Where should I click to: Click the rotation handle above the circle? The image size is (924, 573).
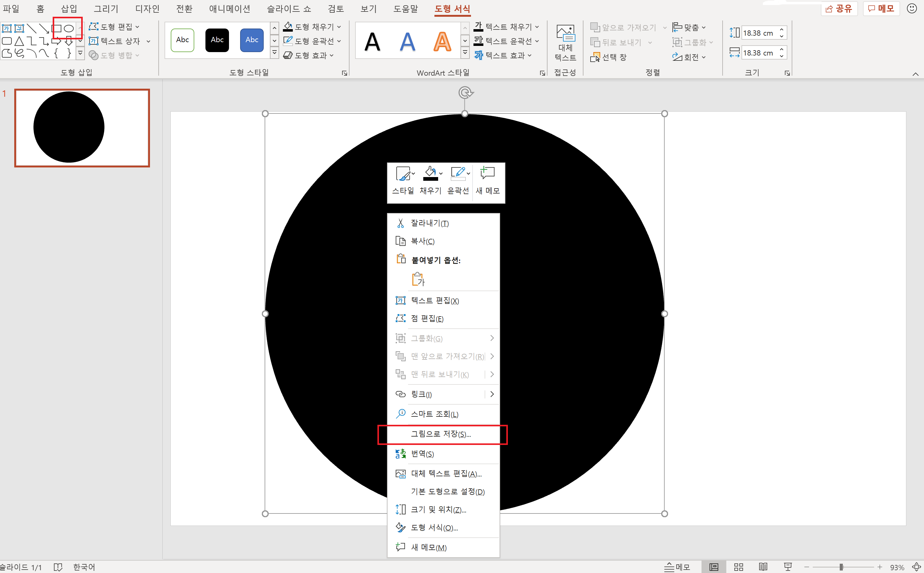click(x=465, y=92)
